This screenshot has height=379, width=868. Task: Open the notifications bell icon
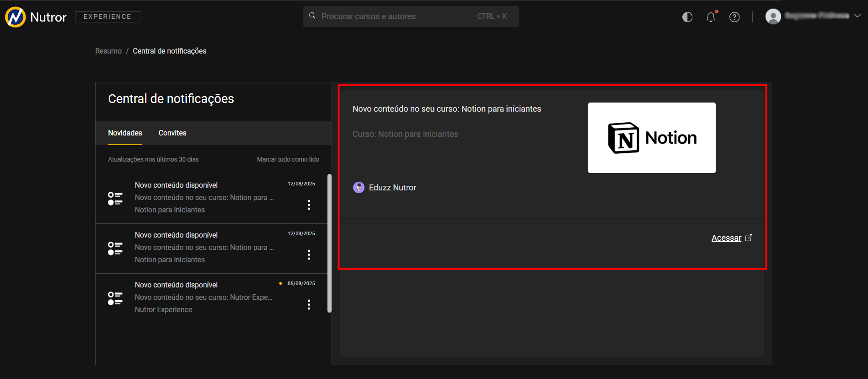point(710,17)
